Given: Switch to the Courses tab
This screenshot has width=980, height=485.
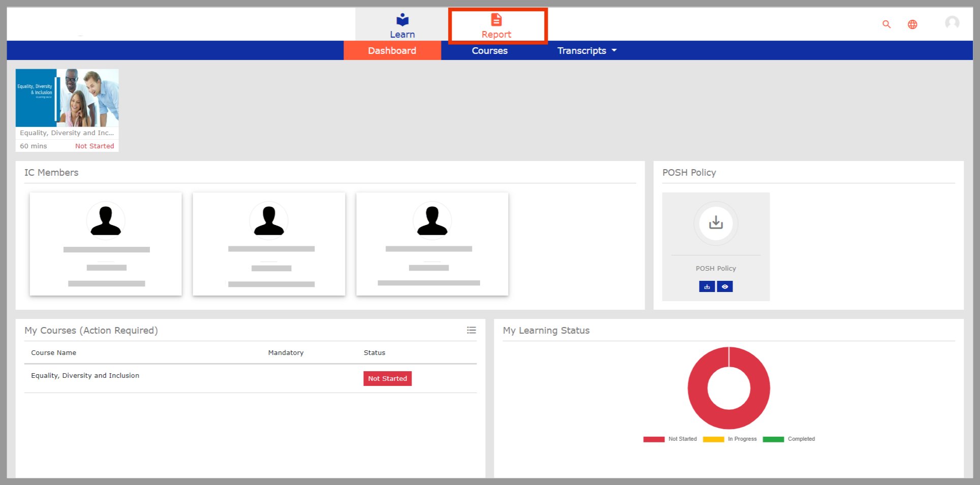Looking at the screenshot, I should pyautogui.click(x=489, y=51).
